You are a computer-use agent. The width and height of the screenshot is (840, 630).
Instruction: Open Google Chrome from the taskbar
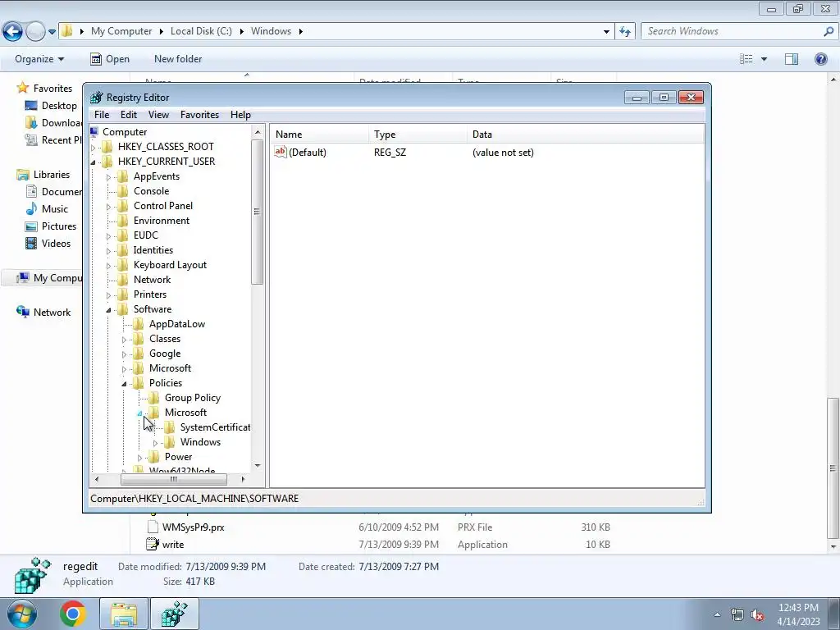pos(72,614)
